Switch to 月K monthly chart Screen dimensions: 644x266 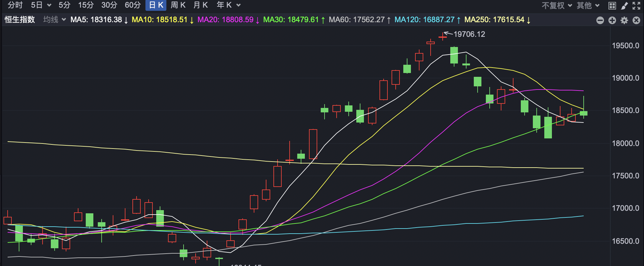[x=200, y=5]
